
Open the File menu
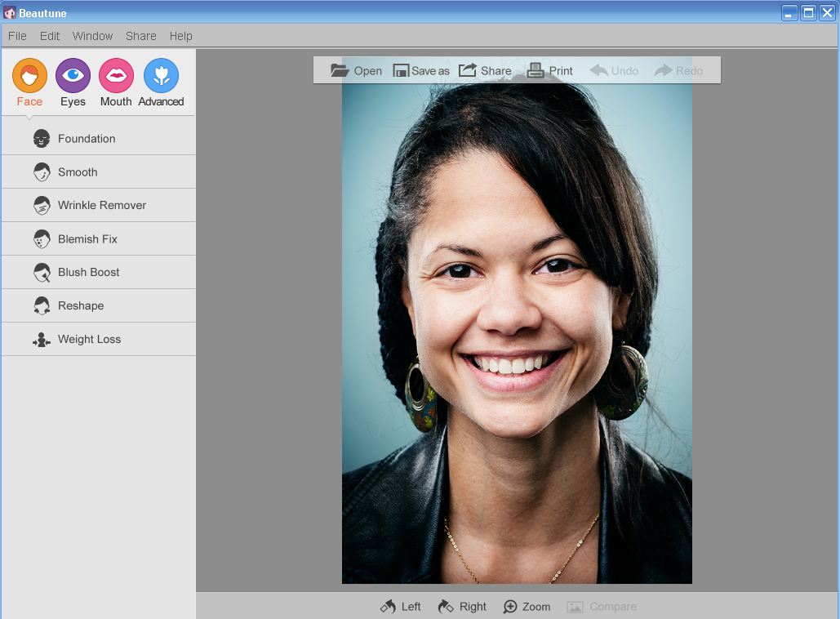[x=17, y=36]
